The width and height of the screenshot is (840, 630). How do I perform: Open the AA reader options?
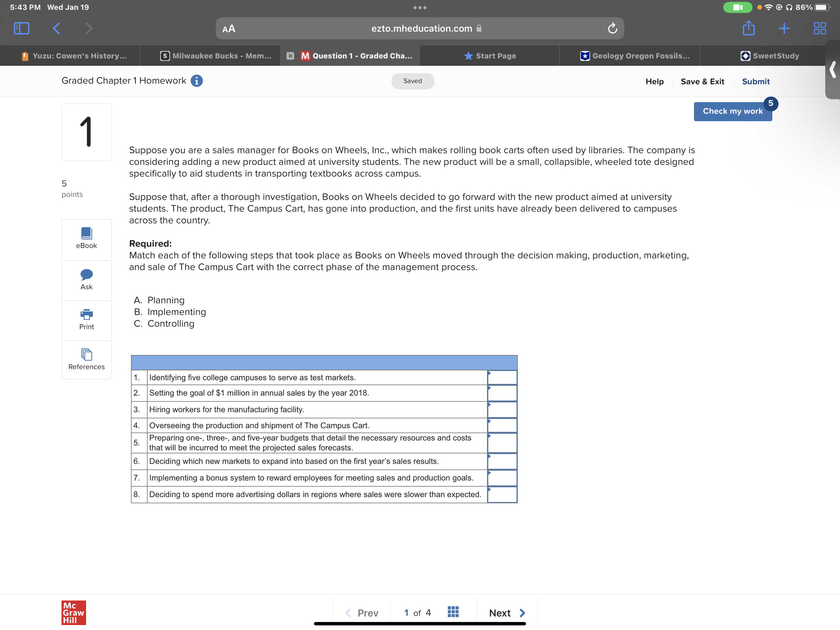tap(229, 29)
